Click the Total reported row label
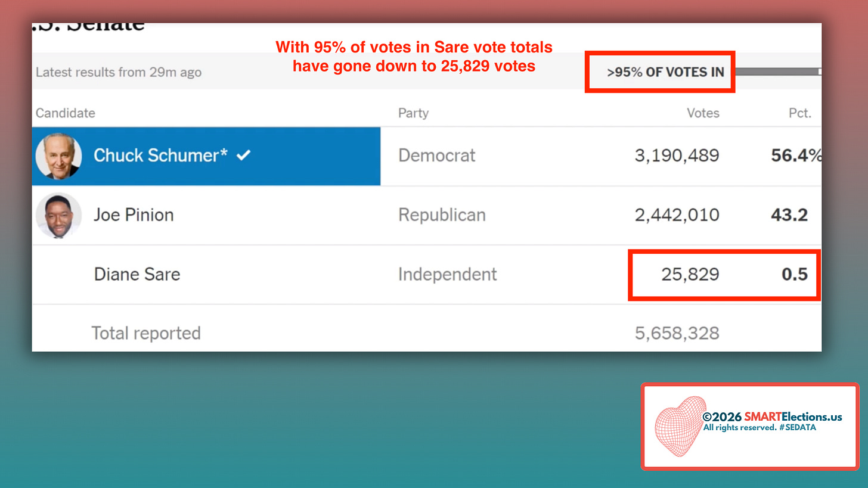This screenshot has width=868, height=488. [146, 333]
